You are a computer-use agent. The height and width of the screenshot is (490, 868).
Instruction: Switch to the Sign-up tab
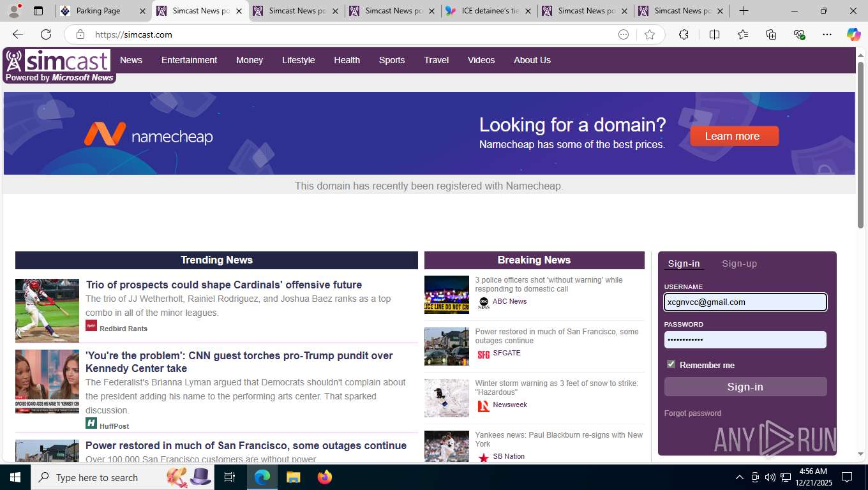pos(739,264)
